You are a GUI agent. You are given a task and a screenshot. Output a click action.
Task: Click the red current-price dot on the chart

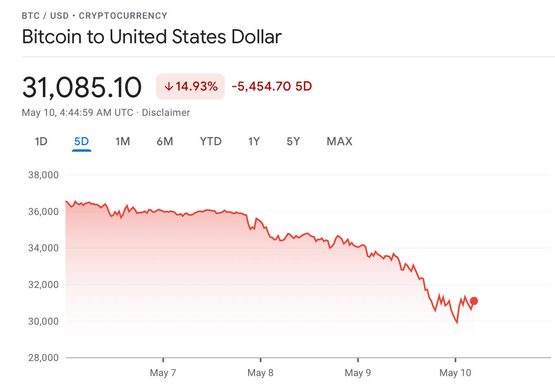click(474, 301)
